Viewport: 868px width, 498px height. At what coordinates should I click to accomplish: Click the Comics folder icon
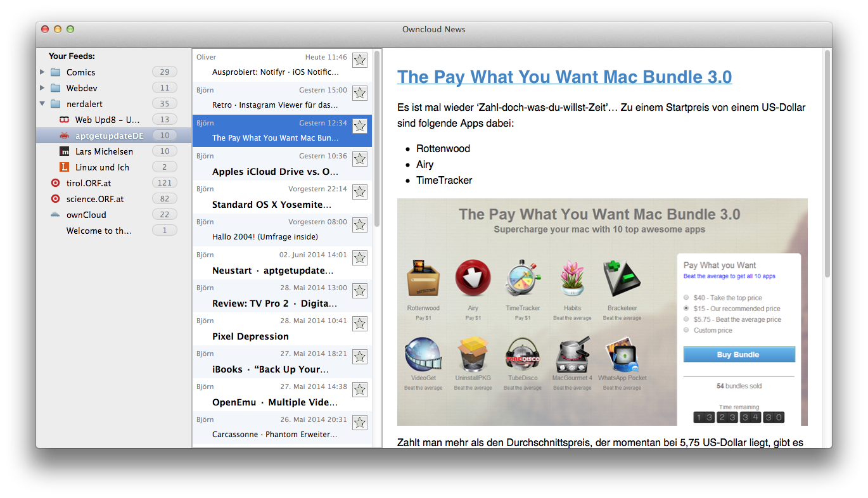(55, 72)
